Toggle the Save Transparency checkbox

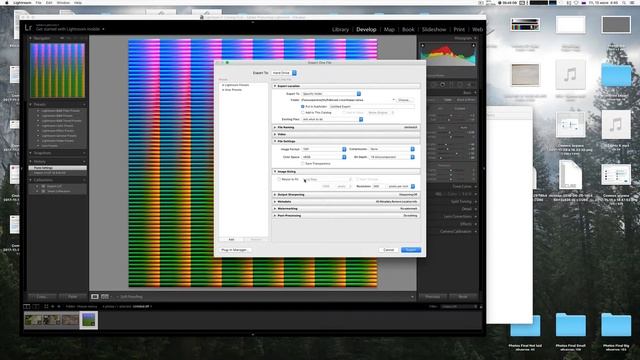coord(303,164)
